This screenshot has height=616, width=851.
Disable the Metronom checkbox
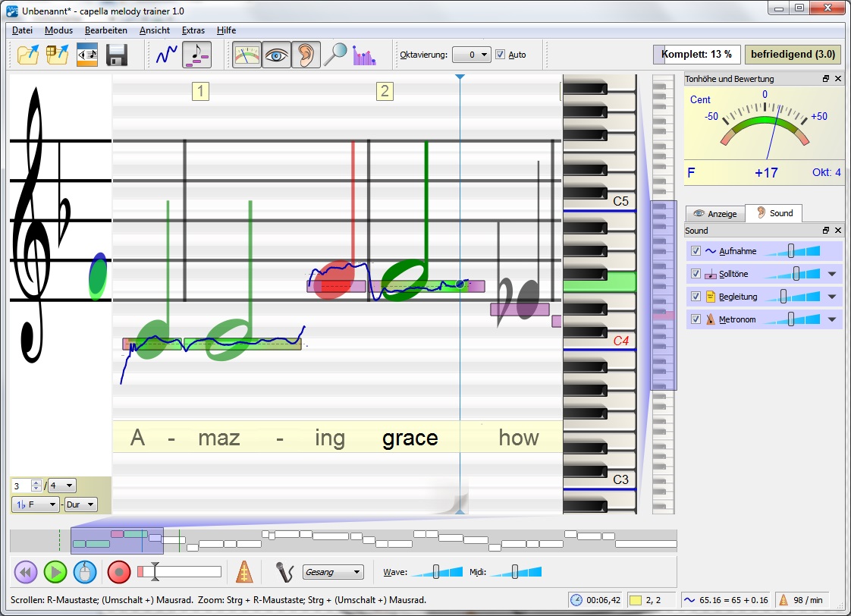coord(696,319)
